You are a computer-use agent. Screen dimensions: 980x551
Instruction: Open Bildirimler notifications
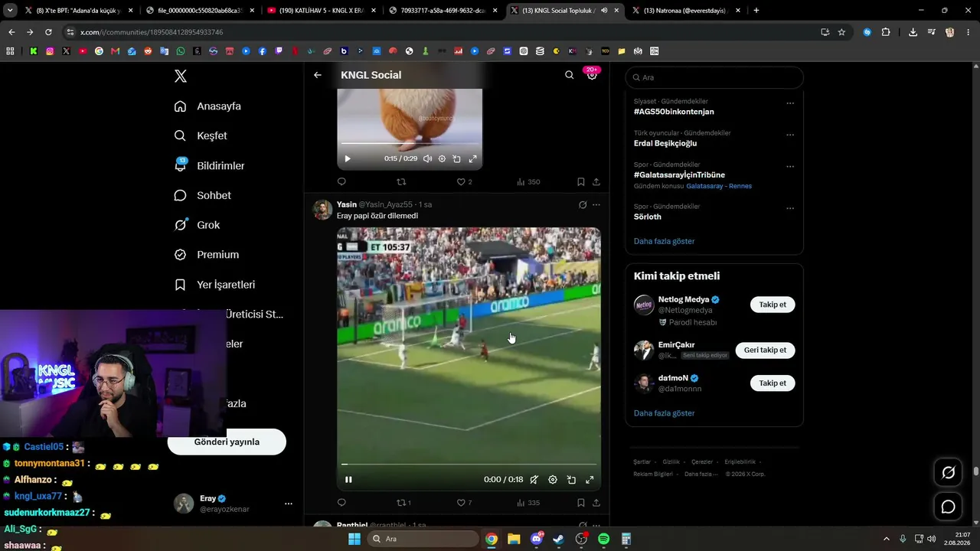209,165
